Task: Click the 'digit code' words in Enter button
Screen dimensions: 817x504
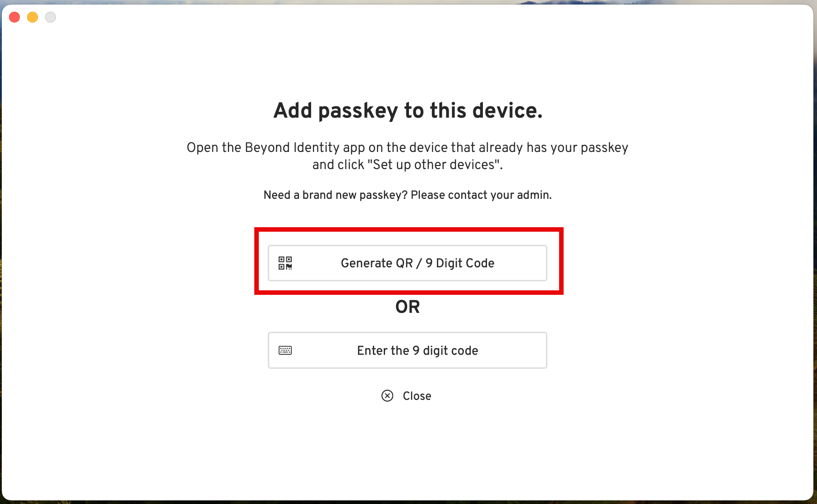Action: (x=450, y=351)
